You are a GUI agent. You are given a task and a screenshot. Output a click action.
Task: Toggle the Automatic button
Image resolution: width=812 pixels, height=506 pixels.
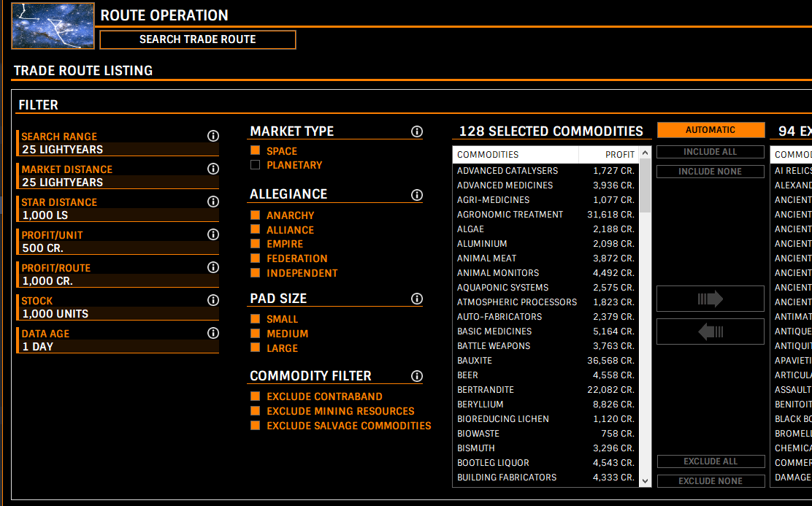[x=710, y=130]
